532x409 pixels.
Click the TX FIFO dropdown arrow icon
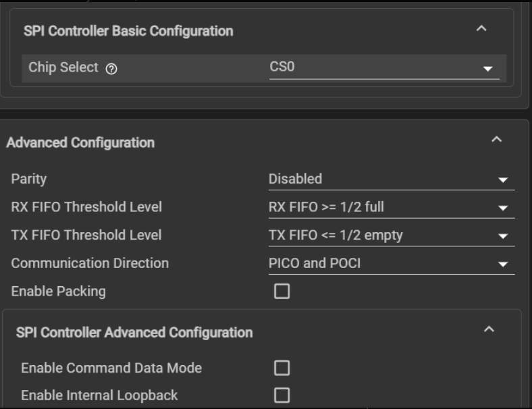(x=502, y=236)
